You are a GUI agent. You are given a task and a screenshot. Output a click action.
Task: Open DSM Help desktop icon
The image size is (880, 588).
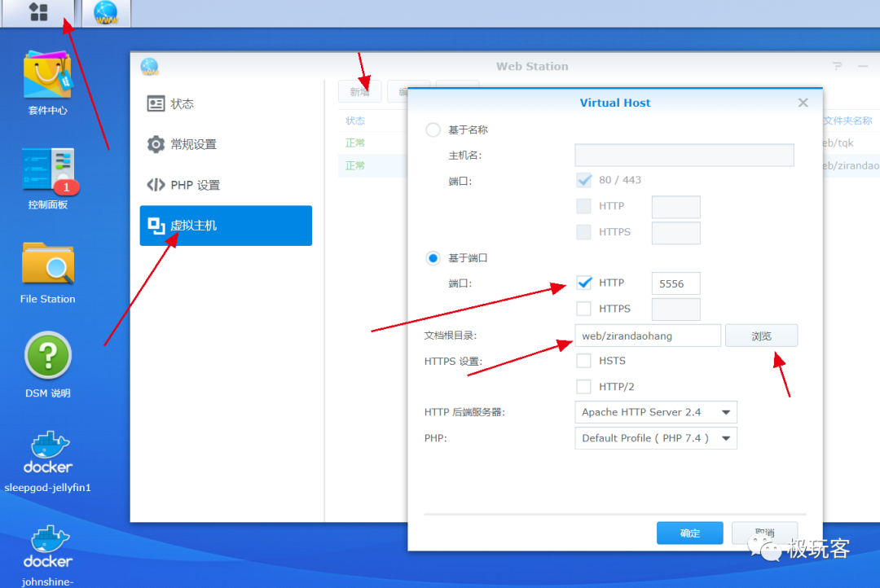tap(48, 365)
